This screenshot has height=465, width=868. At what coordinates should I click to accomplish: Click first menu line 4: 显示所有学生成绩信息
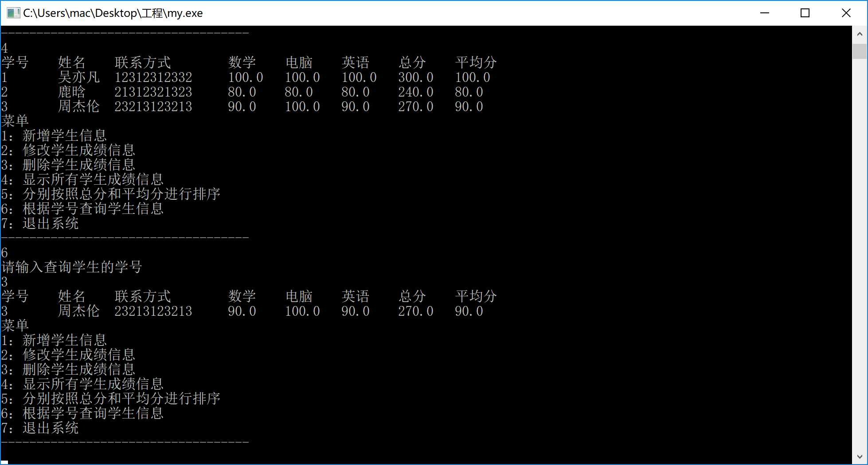click(82, 179)
